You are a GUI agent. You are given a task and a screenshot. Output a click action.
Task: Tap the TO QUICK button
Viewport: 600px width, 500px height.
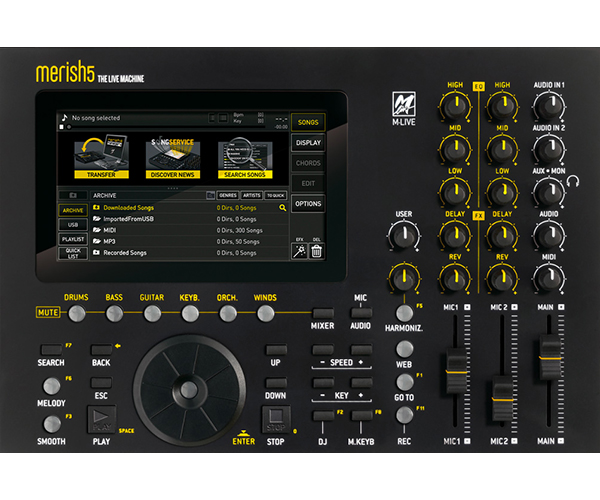pos(276,195)
